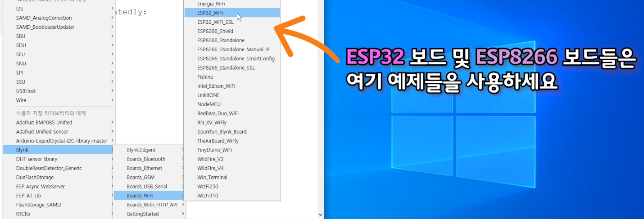This screenshot has width=644, height=219.
Task: Open the ESP32_WiFi_SSL example
Action: (232, 22)
